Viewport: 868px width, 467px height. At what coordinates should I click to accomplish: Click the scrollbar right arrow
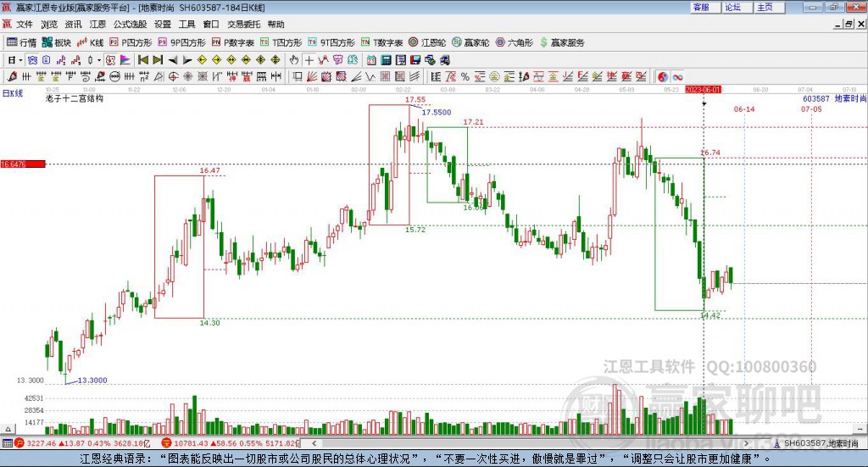click(746, 443)
